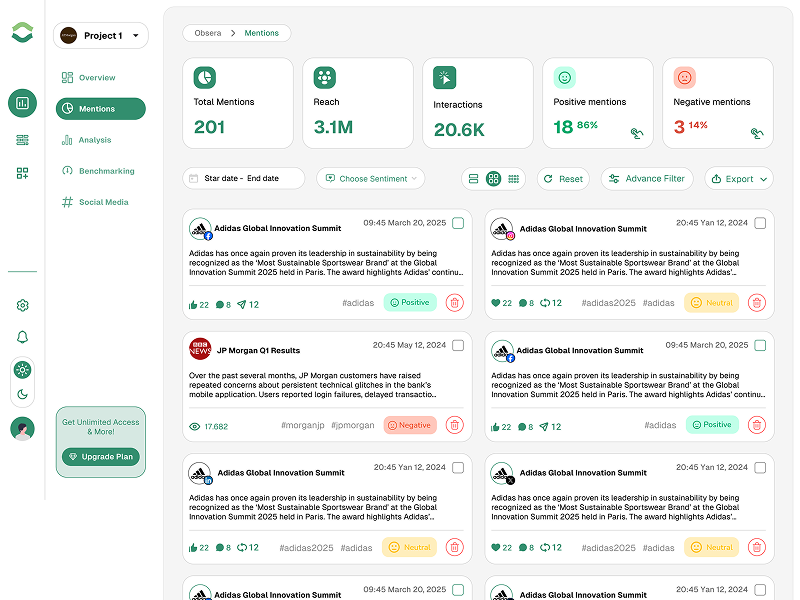Click the #morganjp hashtag
This screenshot has width=800, height=600.
(x=303, y=425)
